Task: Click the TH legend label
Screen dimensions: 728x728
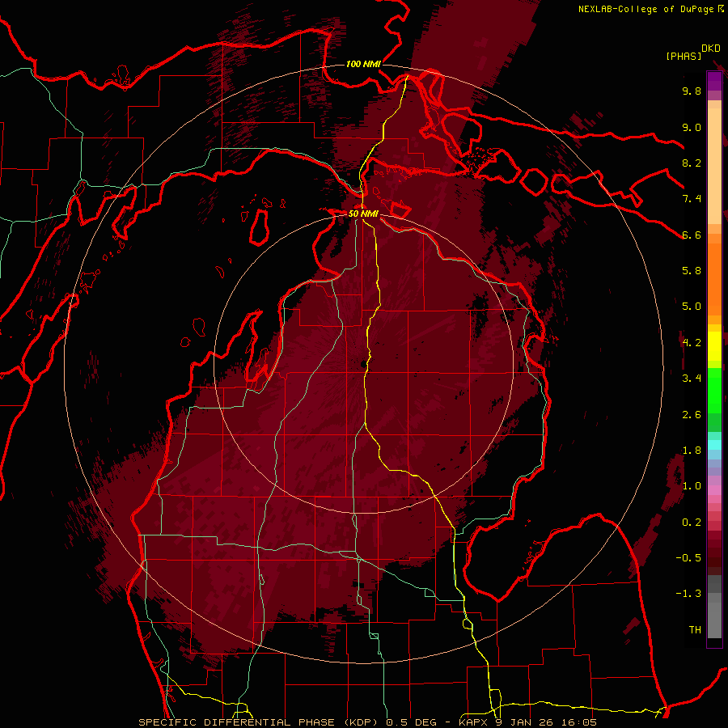Action: click(x=695, y=630)
